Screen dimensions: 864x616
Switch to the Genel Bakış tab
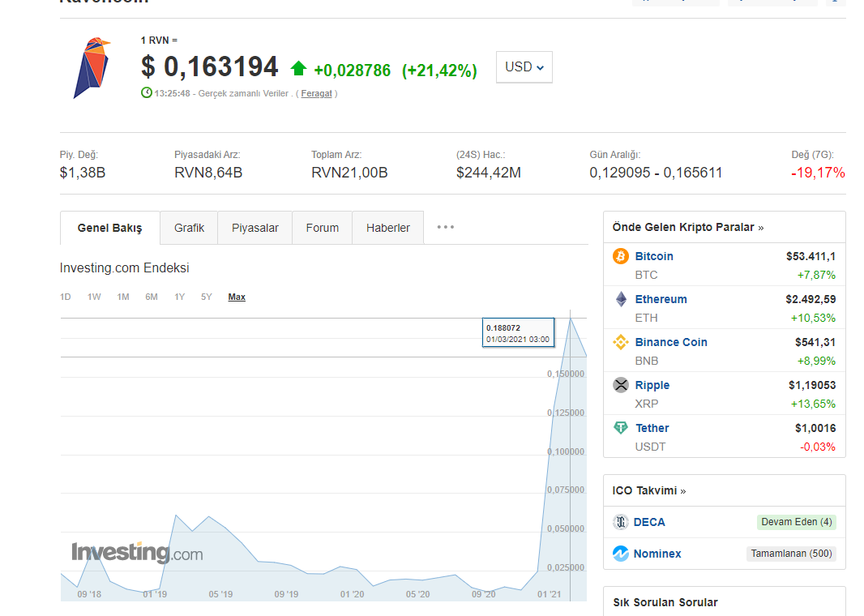[109, 228]
